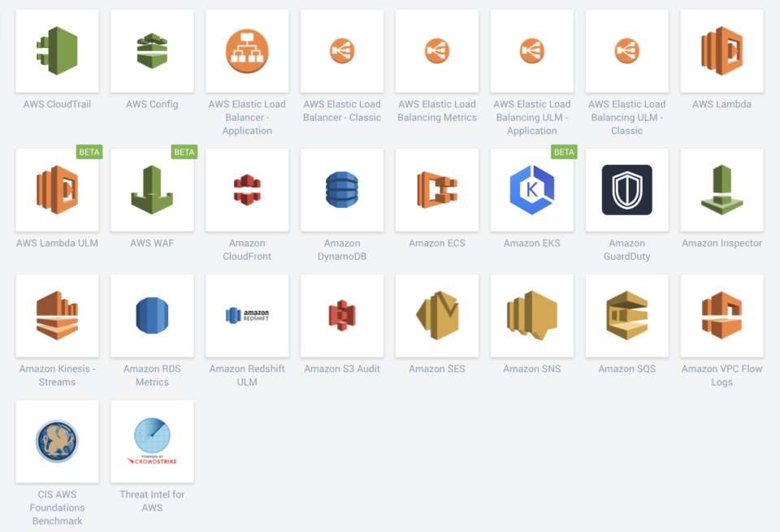
Task: Open the Amazon EKS hexagon icon
Action: (532, 190)
